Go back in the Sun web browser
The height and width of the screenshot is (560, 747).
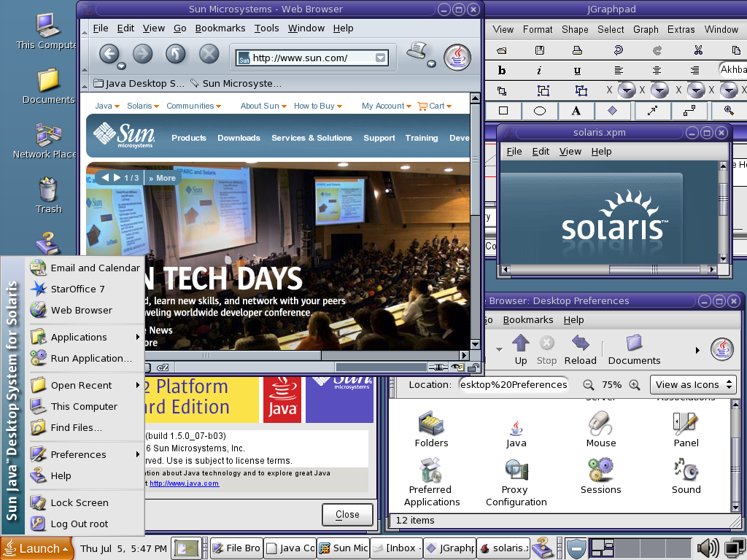(x=109, y=53)
